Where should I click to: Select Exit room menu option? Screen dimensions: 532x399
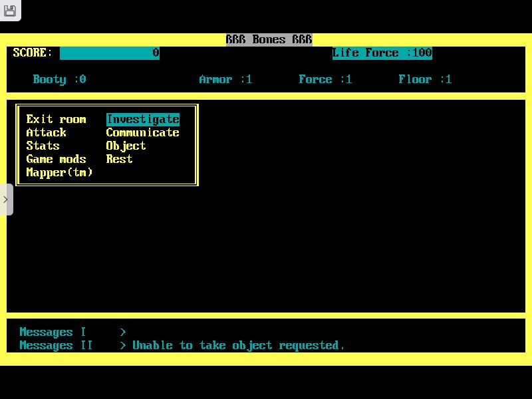click(56, 119)
